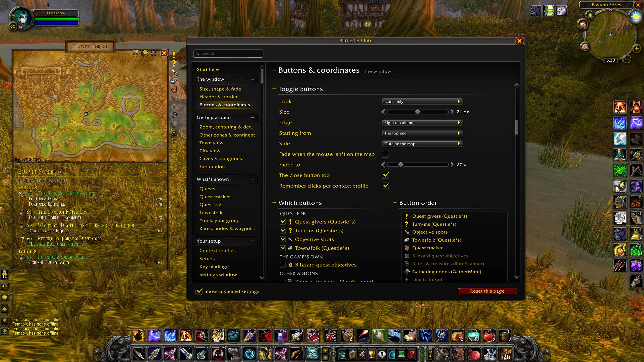This screenshot has height=362, width=644.
Task: Uncheck Quest givers (Questie's) under Which buttons
Action: point(283,222)
